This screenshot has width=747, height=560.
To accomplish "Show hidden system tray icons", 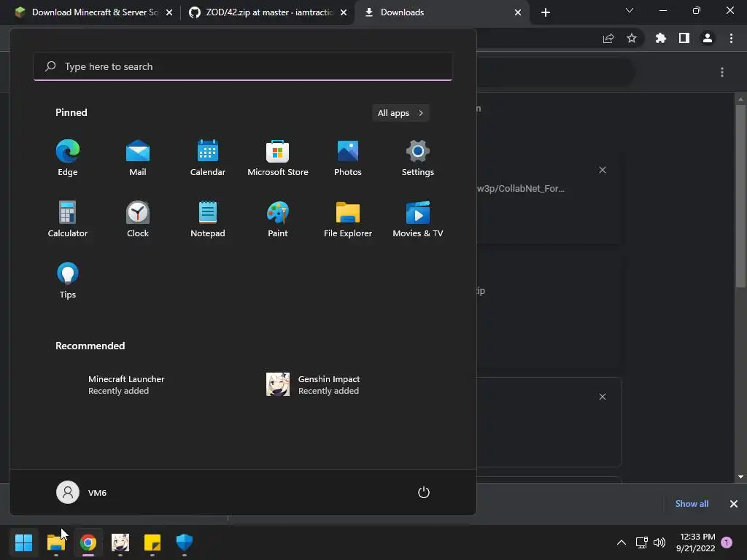I will (x=622, y=542).
